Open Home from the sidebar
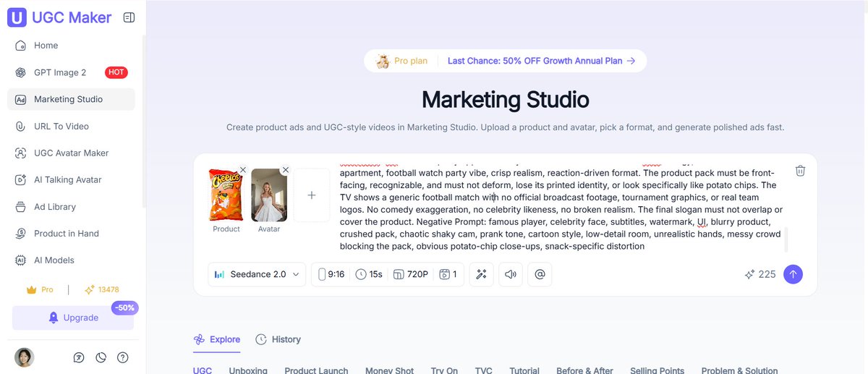Viewport: 868px width, 374px height. coord(71,46)
